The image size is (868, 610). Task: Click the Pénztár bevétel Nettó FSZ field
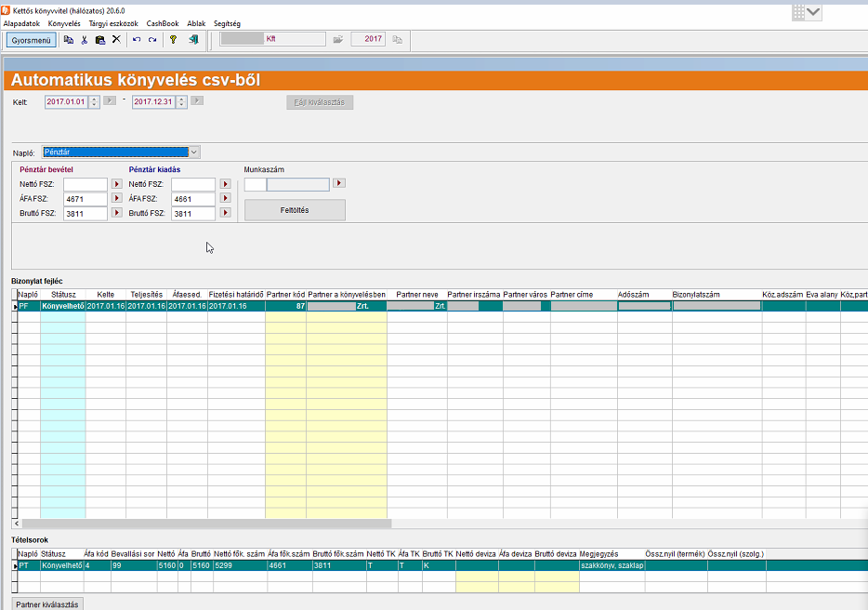[85, 184]
